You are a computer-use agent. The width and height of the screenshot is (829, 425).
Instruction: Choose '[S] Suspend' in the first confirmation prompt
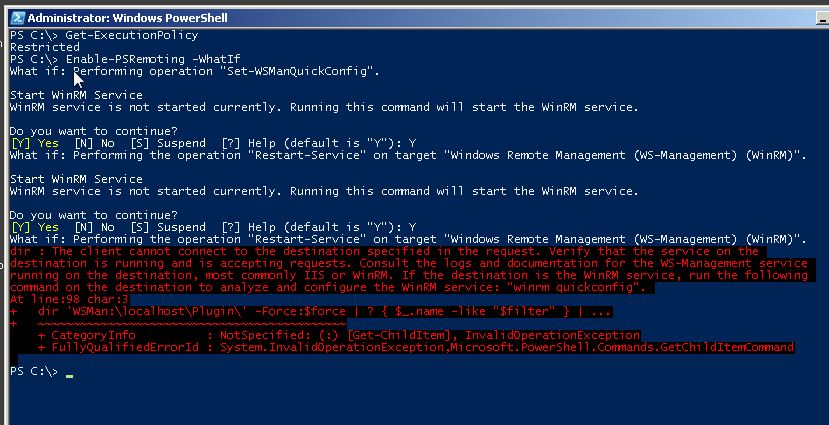pos(168,143)
